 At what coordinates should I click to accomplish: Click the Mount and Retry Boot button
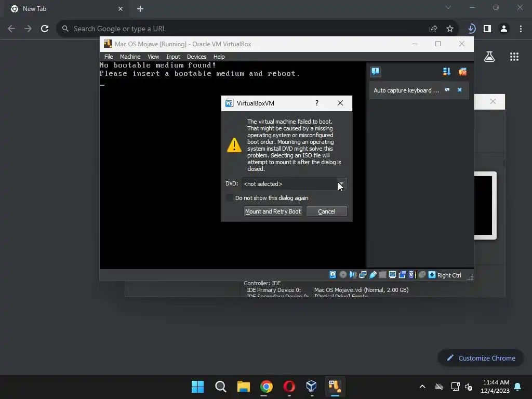click(x=273, y=211)
